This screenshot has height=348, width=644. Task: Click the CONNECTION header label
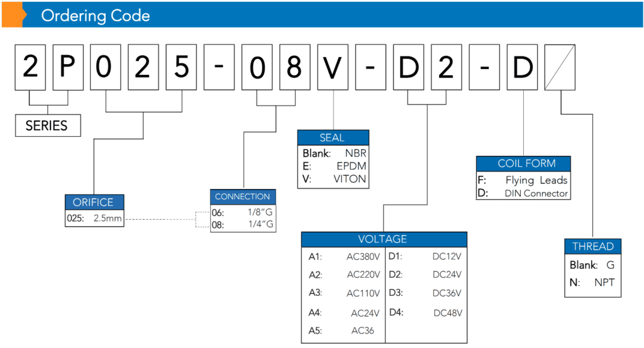click(x=243, y=197)
